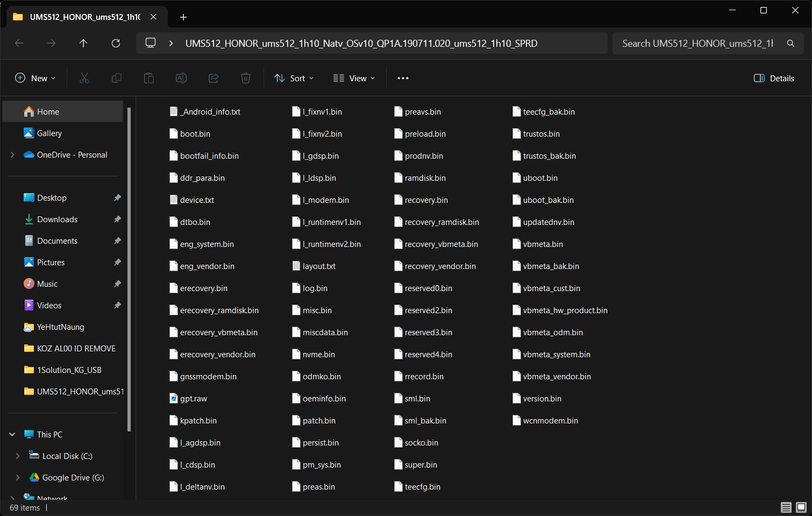
Task: Expand Local Disk (C:) node
Action: point(18,456)
